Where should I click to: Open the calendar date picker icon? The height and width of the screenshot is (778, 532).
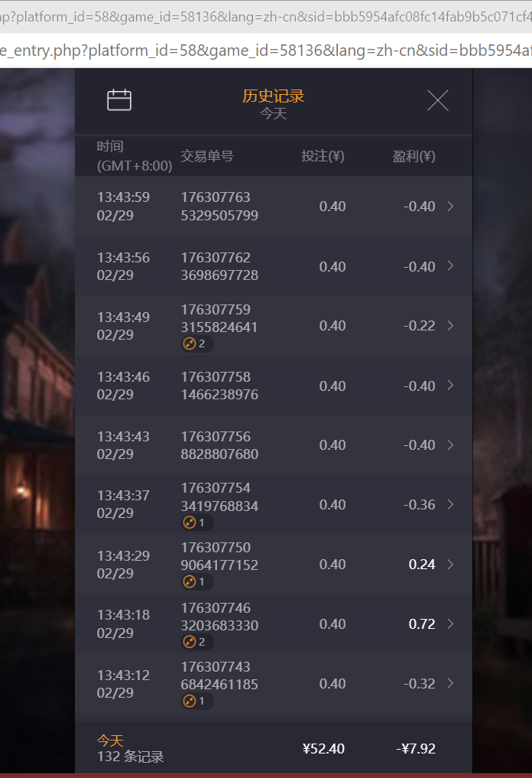point(119,100)
